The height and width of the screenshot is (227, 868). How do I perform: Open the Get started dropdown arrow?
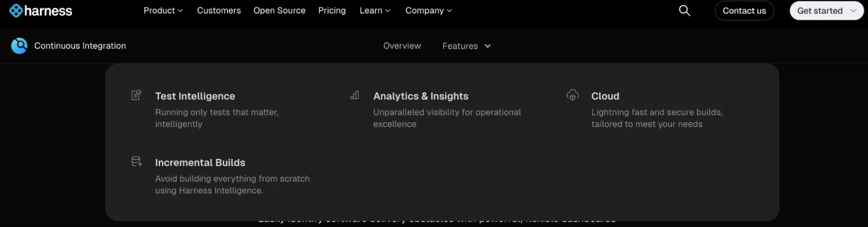[853, 10]
